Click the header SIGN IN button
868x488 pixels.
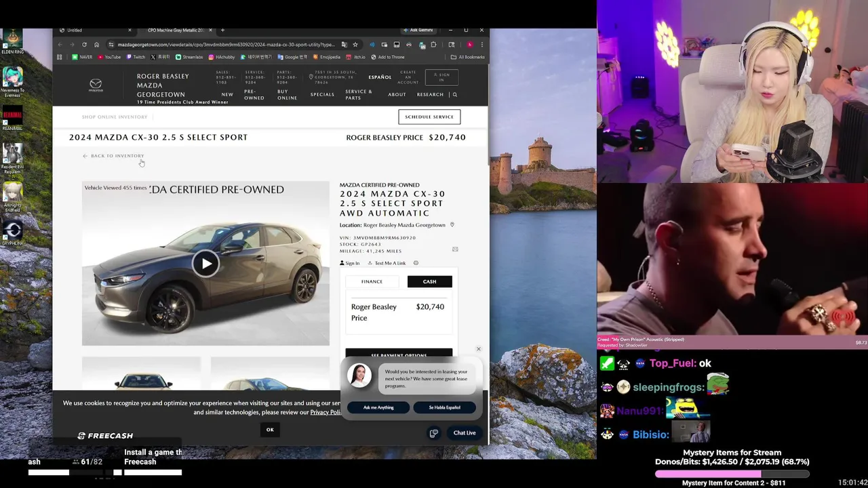coord(441,77)
